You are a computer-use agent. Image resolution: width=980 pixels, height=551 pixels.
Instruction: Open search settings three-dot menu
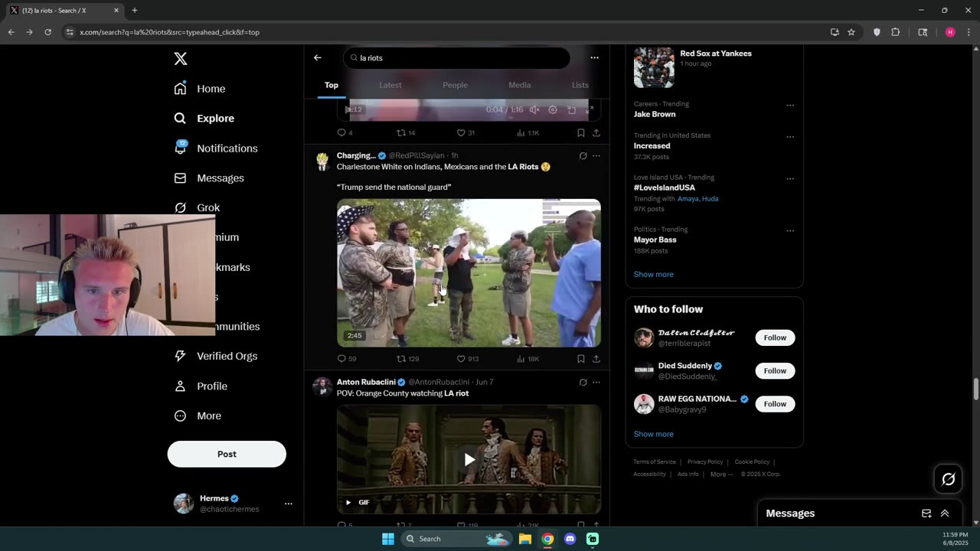[594, 57]
